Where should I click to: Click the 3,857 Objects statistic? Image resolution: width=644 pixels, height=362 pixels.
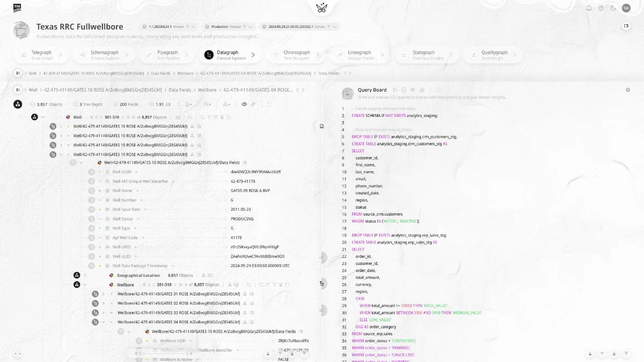46,104
